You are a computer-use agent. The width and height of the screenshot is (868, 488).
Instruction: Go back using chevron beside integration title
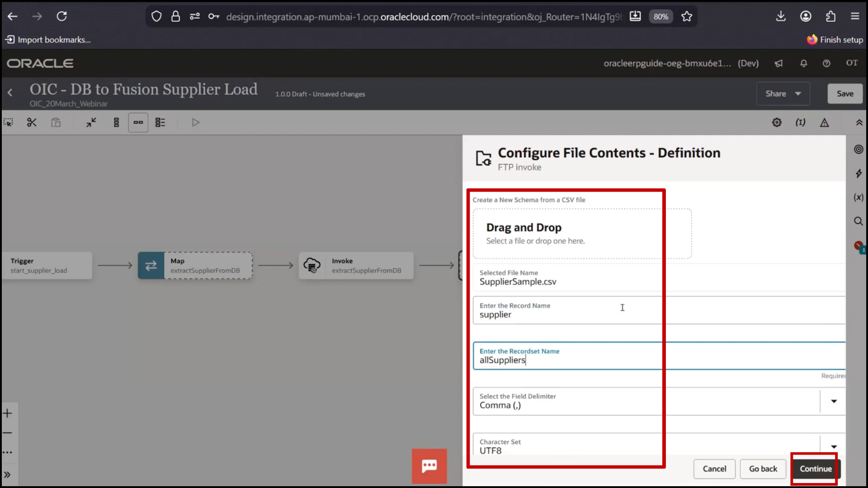[x=10, y=93]
